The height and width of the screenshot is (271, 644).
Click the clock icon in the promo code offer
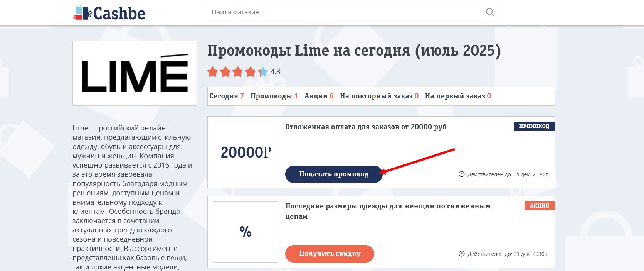(462, 174)
